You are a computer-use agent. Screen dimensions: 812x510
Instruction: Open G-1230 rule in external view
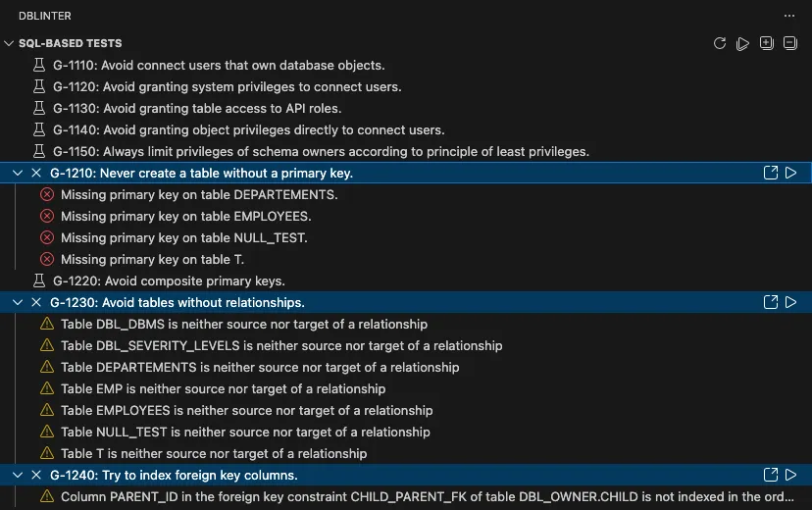pos(770,302)
